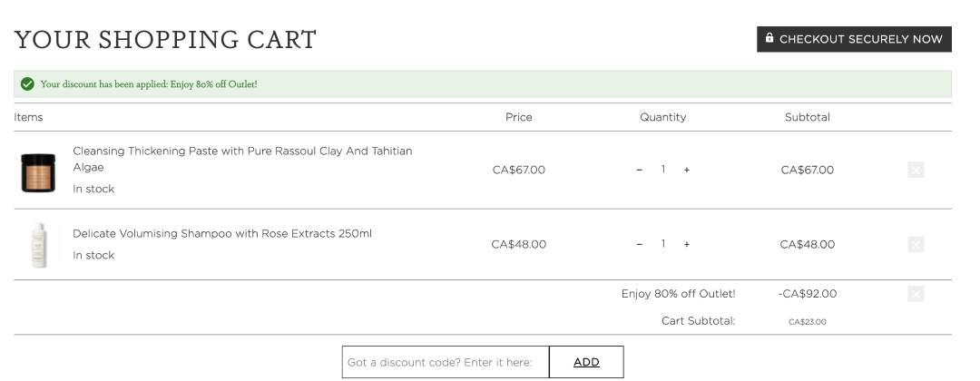Decrease quantity of Cleansing Thickening Paste

point(640,170)
